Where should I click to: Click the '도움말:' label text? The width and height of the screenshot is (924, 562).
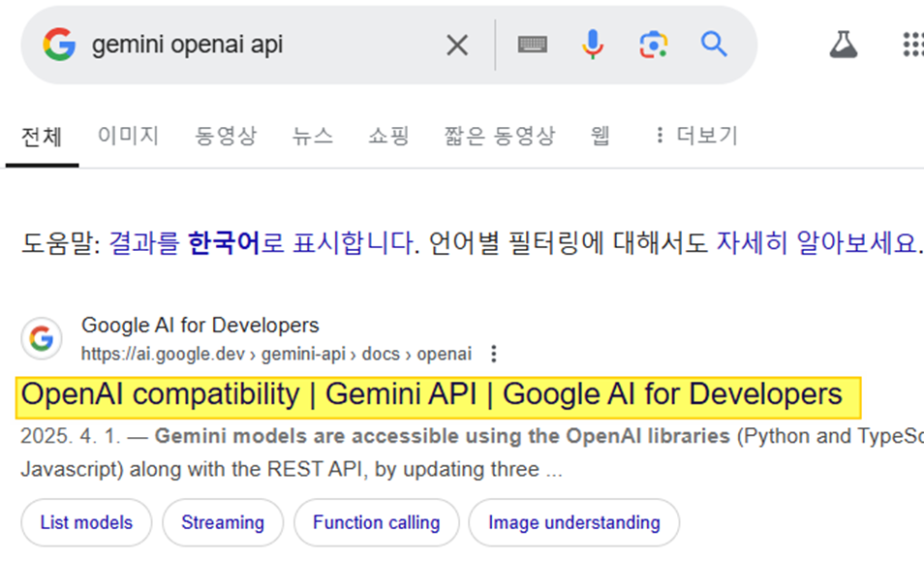click(61, 243)
